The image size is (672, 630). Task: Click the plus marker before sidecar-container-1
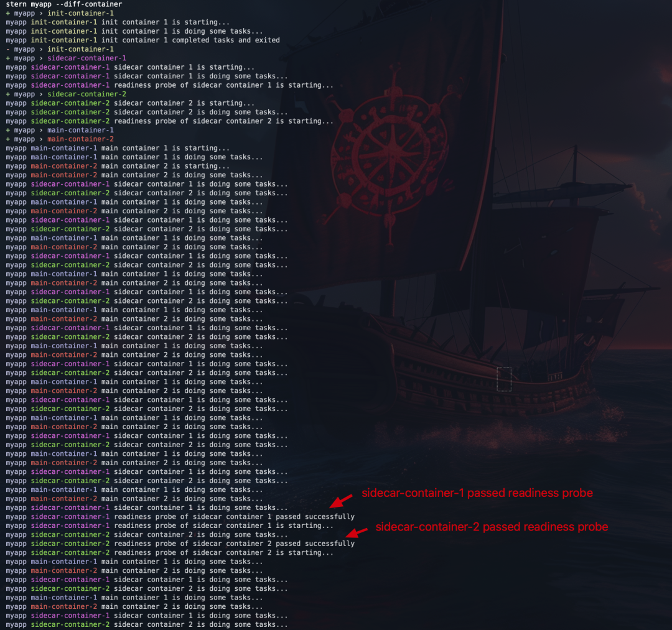(7, 58)
